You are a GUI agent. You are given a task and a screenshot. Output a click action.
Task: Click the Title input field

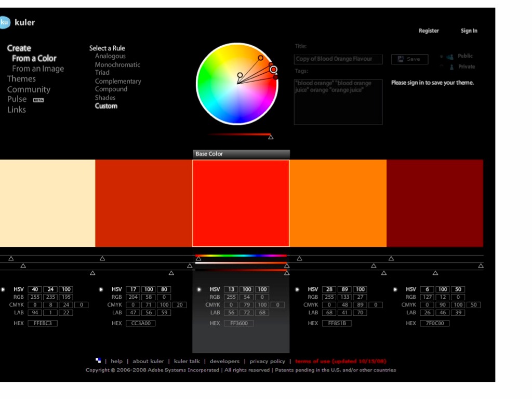338,59
